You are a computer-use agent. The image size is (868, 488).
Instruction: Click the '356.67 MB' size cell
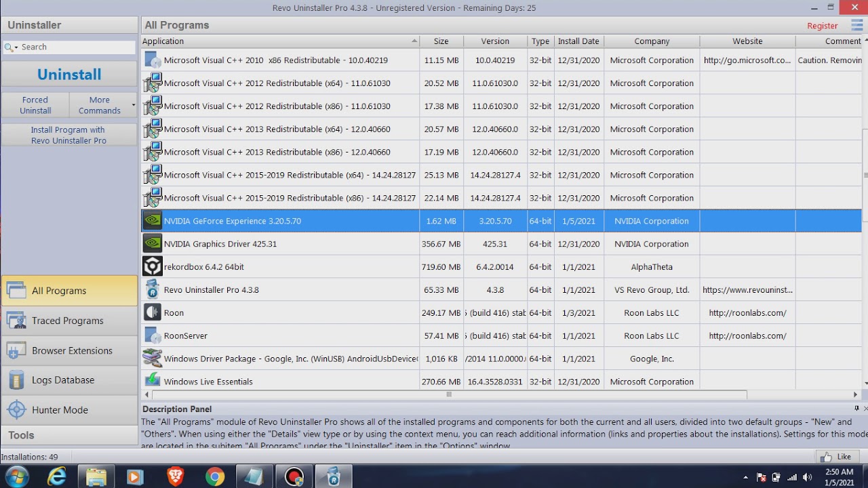(x=441, y=244)
